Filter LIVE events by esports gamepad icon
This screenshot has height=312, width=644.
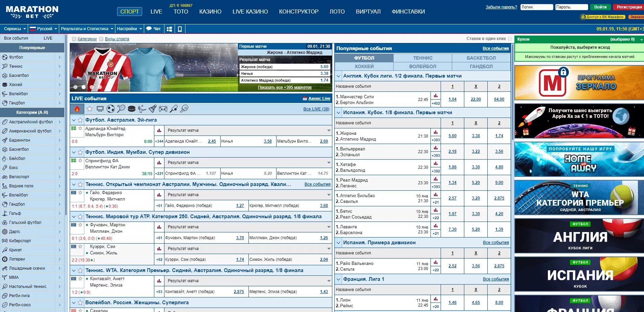pyautogui.click(x=163, y=109)
